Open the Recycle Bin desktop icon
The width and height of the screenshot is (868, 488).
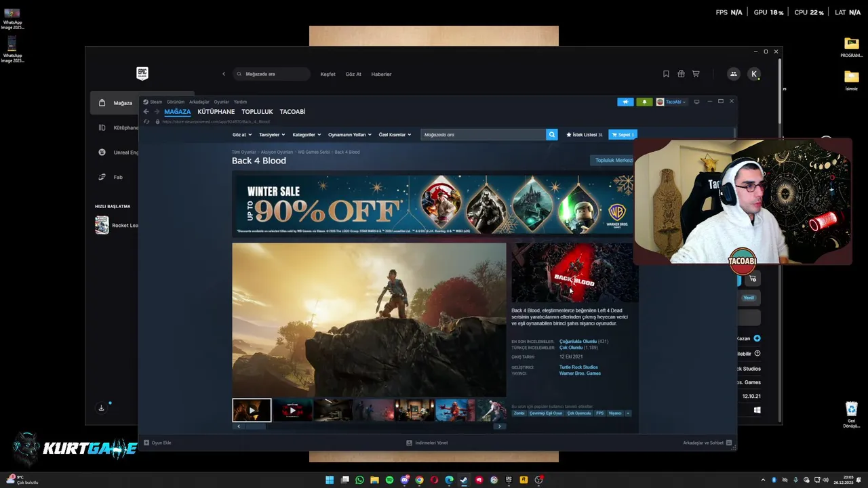852,415
